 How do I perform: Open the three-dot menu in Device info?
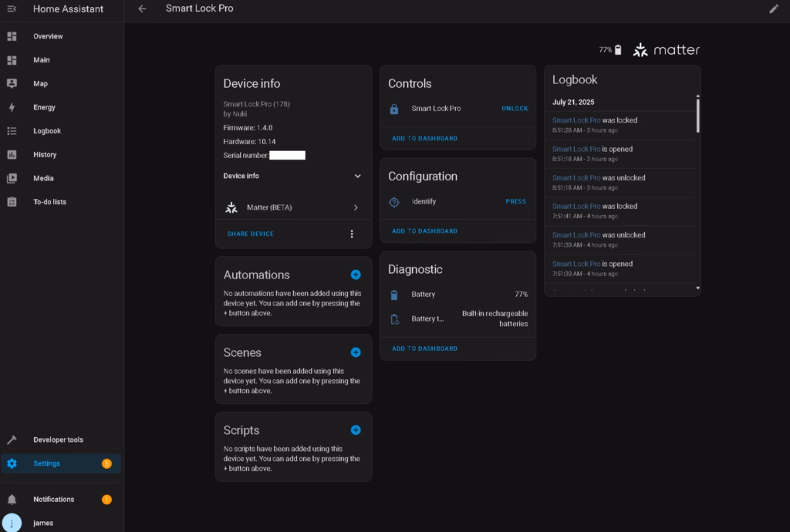coord(352,234)
